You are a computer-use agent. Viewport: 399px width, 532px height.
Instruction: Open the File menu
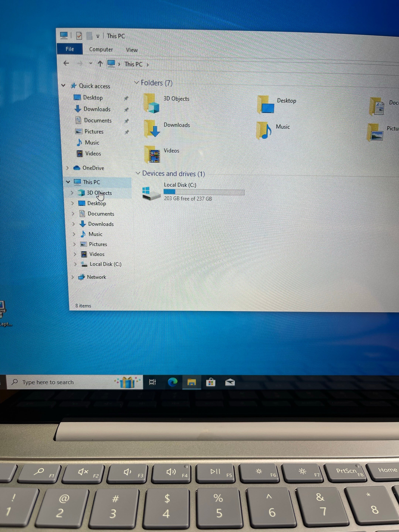pos(70,49)
